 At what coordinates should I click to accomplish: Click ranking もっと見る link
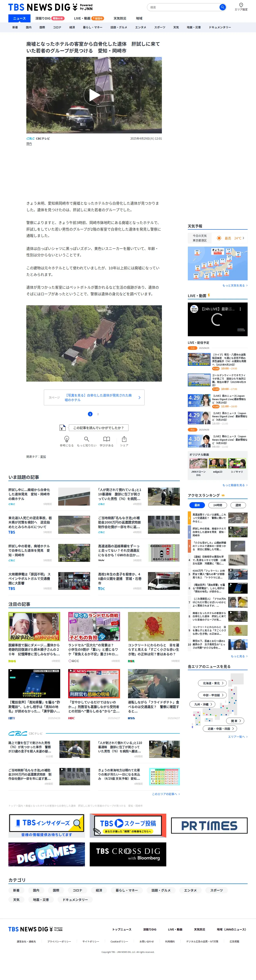coord(239,656)
